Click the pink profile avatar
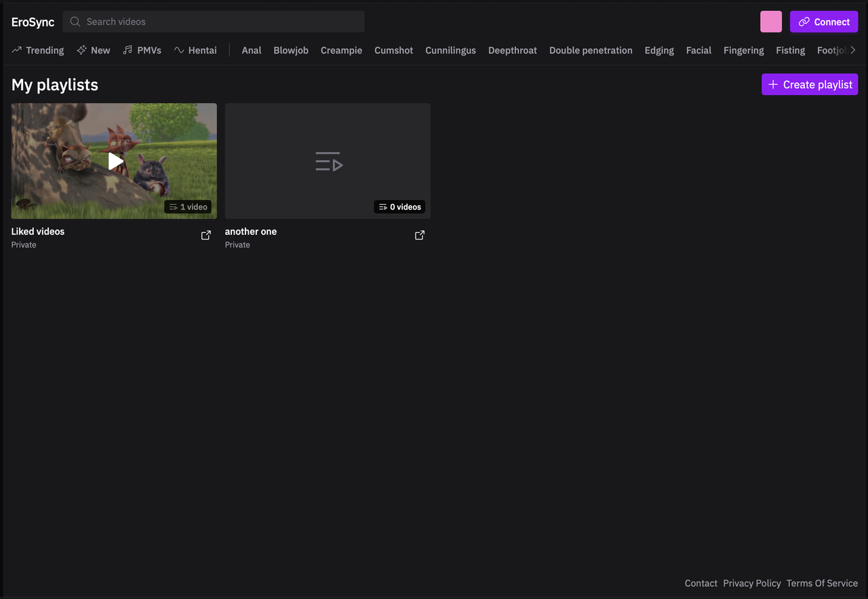The height and width of the screenshot is (599, 868). click(771, 22)
